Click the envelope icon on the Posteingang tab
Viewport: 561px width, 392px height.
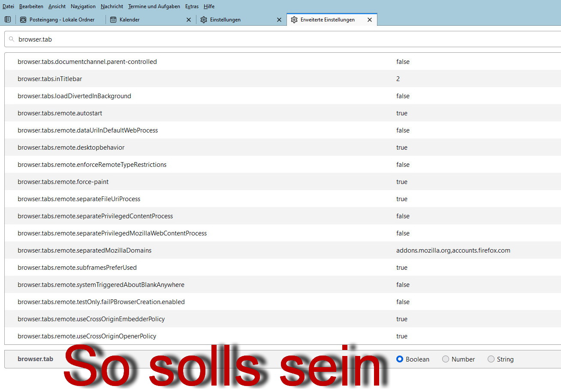(x=23, y=19)
